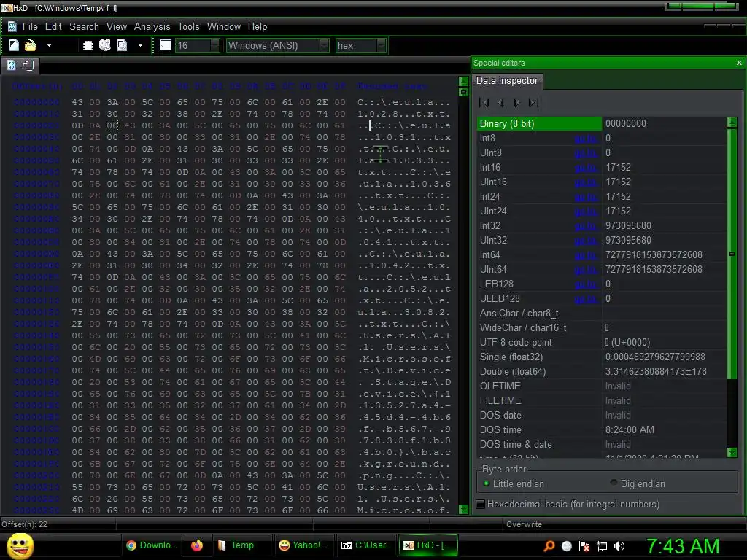The width and height of the screenshot is (747, 560).
Task: Open the Help menu
Action: 258,27
